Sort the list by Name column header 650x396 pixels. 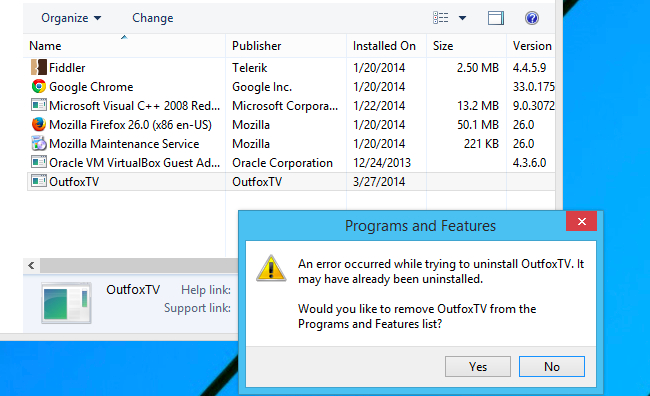45,46
